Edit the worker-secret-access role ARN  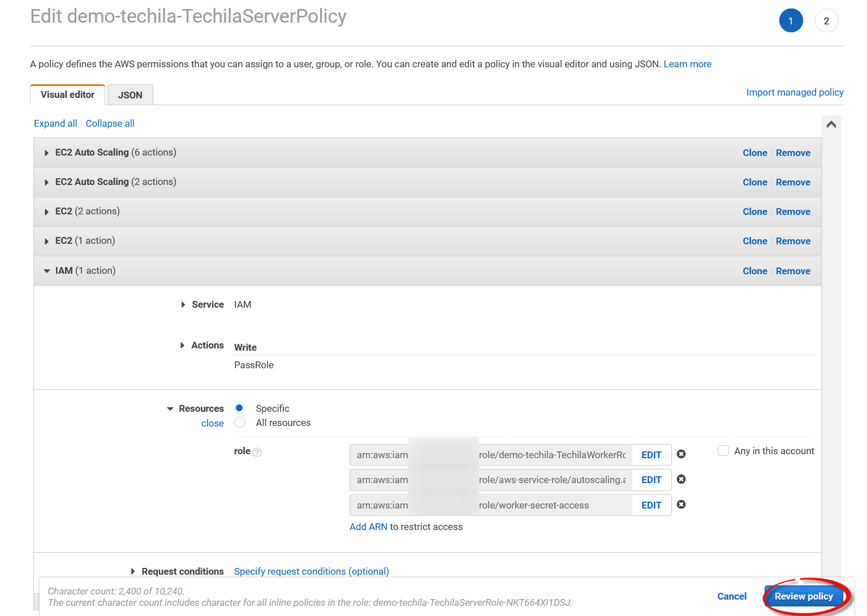point(651,505)
